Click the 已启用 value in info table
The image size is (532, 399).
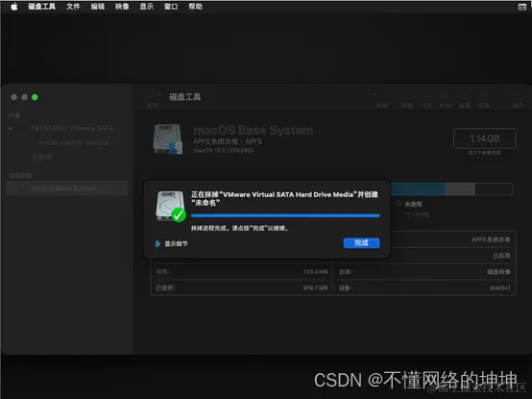point(501,256)
